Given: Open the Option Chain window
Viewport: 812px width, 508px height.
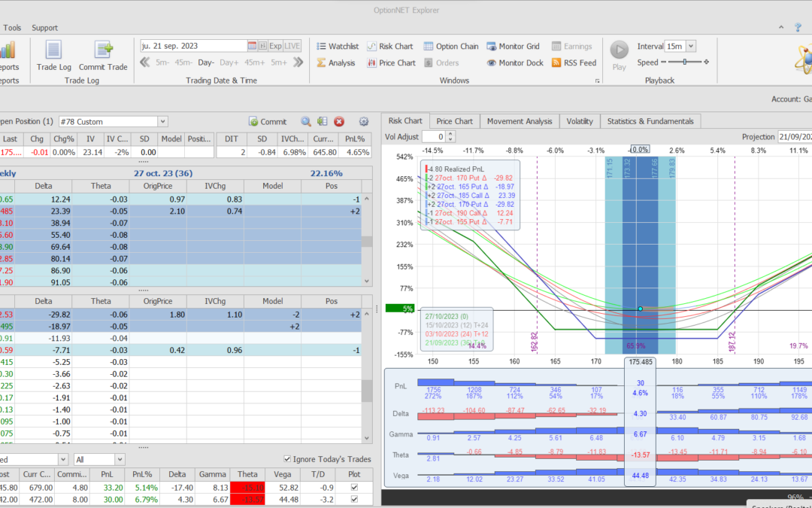Looking at the screenshot, I should (x=450, y=47).
